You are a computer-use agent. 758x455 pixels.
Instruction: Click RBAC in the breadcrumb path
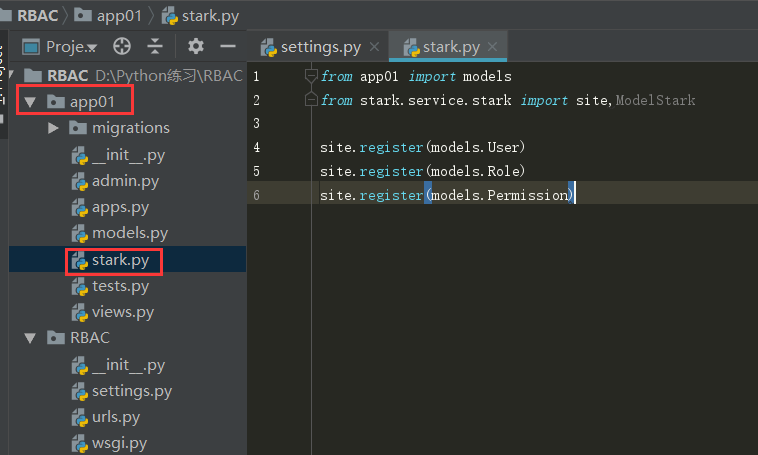(x=36, y=15)
